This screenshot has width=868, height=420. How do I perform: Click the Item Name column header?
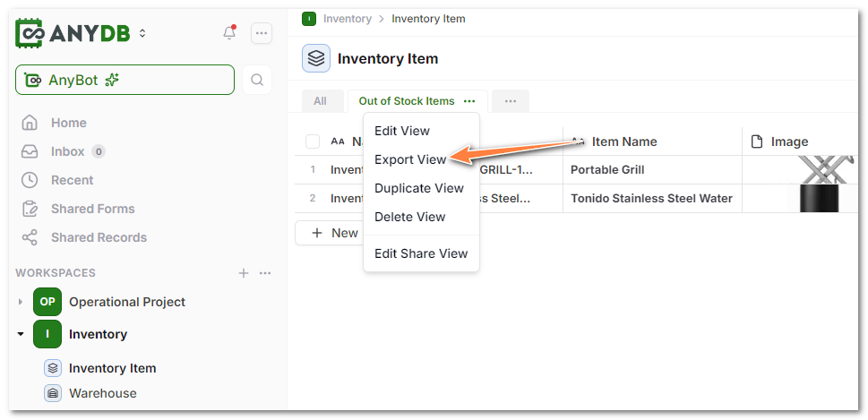point(652,141)
